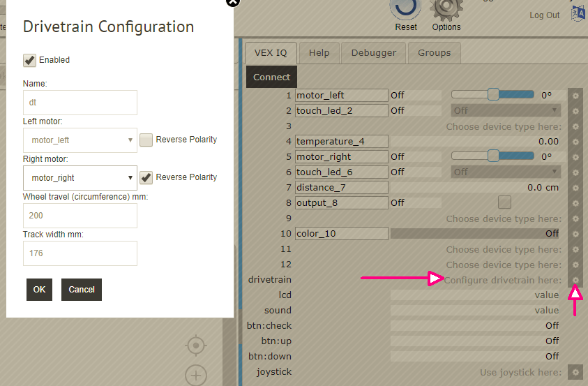
Task: Click the Wheel travel circumference input field
Action: 80,216
